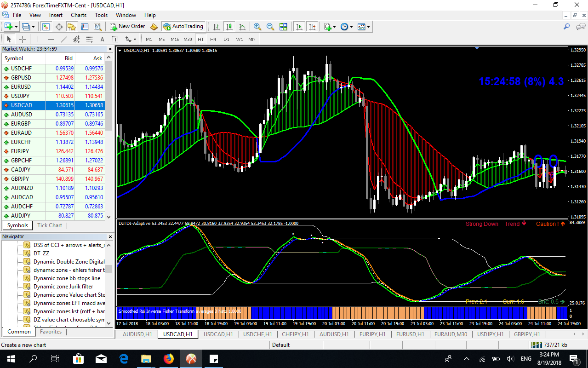Enable the Chart Shift toggle
Screen dimensions: 588x368
[312, 27]
